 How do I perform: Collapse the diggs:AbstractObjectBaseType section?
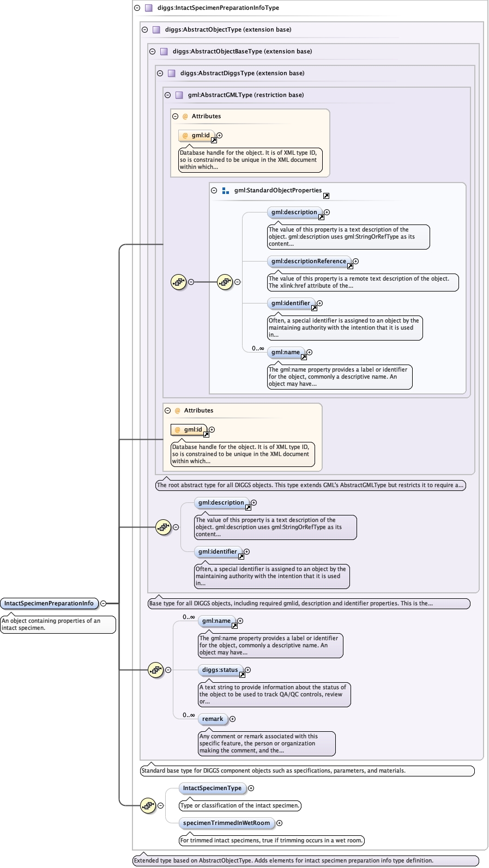pos(153,52)
